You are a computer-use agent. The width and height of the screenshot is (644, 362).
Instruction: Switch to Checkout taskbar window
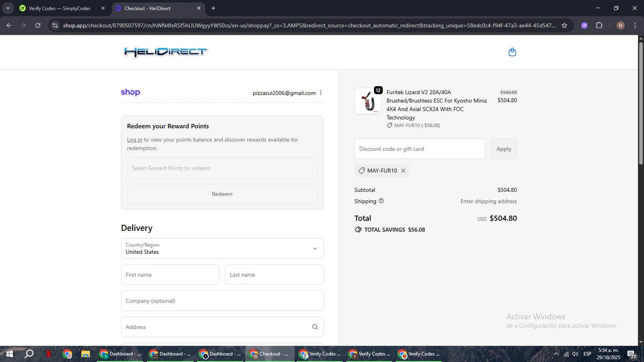[270, 354]
